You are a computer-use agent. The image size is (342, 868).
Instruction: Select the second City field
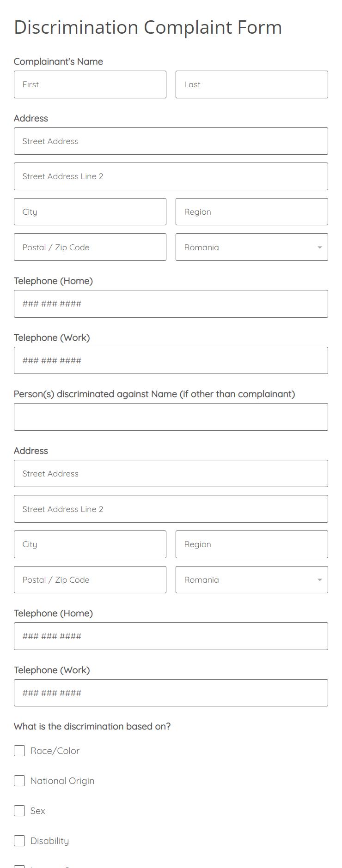(90, 544)
